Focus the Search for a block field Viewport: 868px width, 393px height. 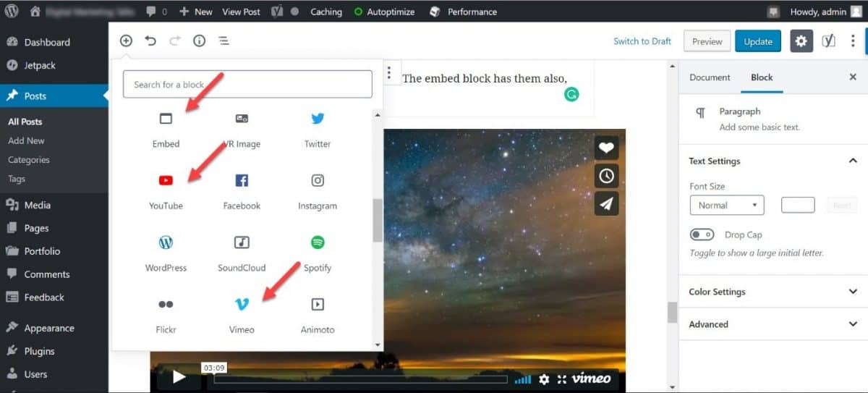pyautogui.click(x=247, y=84)
